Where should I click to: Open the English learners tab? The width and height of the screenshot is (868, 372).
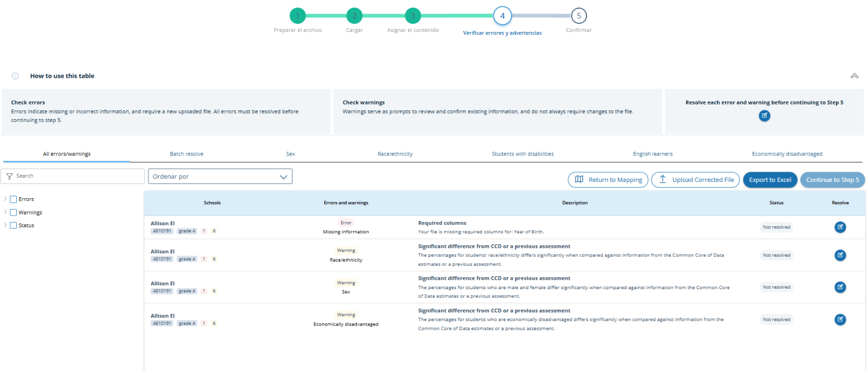652,154
